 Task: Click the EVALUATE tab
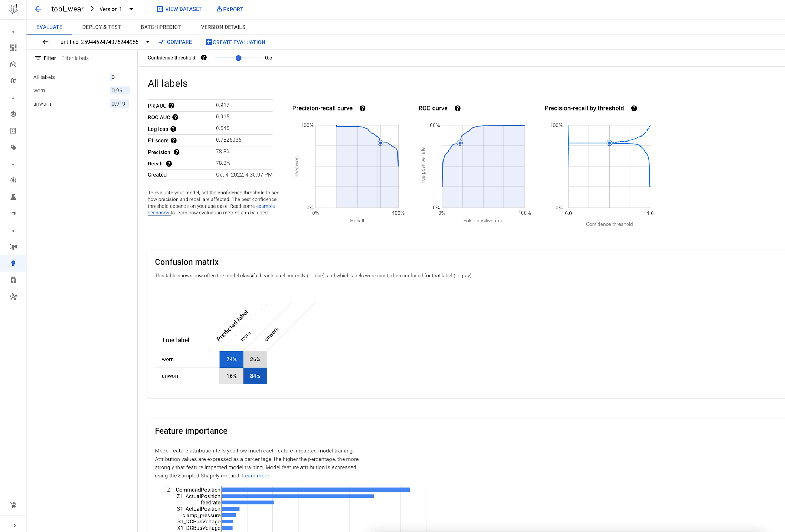coord(49,27)
